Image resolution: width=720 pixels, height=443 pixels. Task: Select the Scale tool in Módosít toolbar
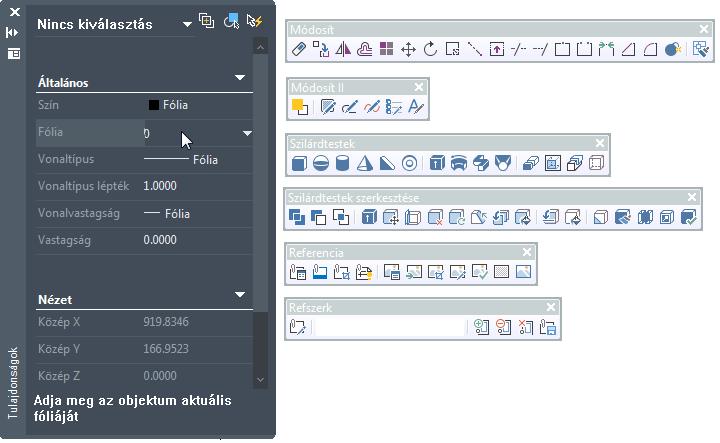[452, 49]
